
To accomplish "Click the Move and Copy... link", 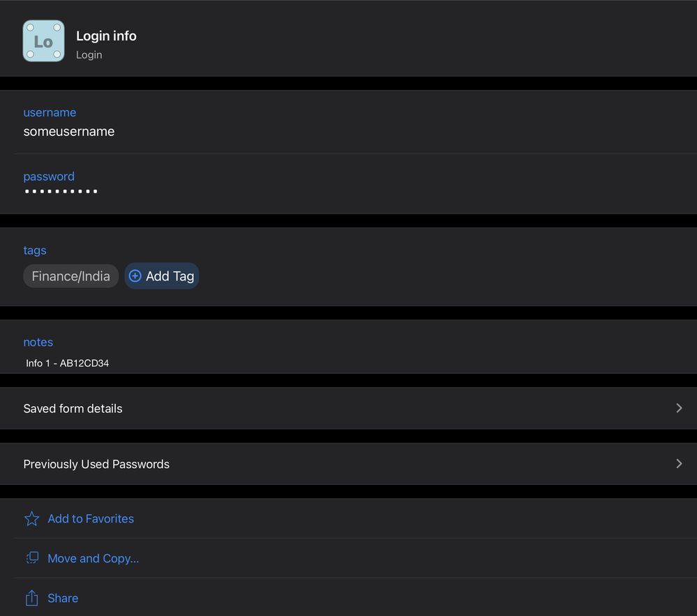I will pyautogui.click(x=93, y=559).
